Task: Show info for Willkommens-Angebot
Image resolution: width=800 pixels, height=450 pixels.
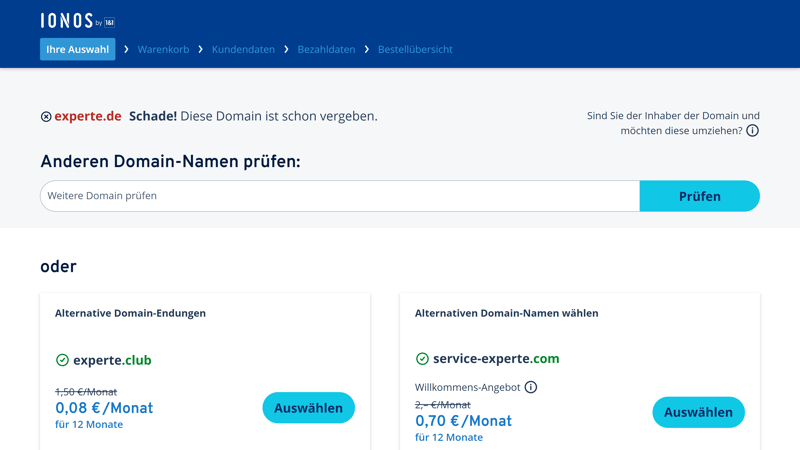Action: pyautogui.click(x=531, y=387)
